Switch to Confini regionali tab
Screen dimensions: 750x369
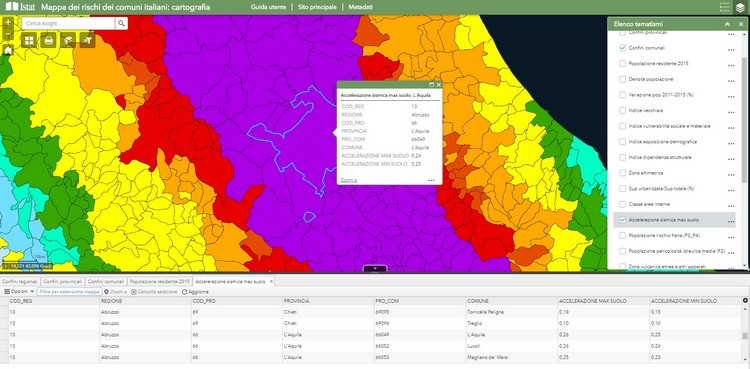(20, 281)
